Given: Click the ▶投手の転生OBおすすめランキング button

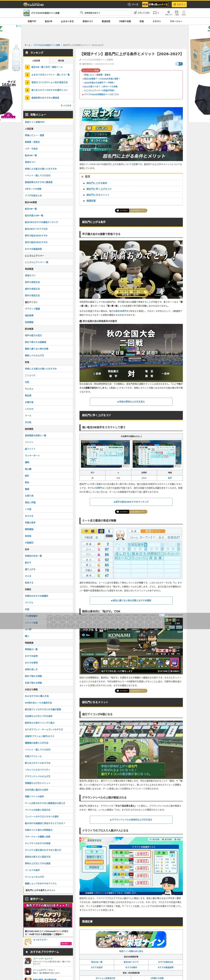Looking at the screenshot, I should [x=131, y=502].
